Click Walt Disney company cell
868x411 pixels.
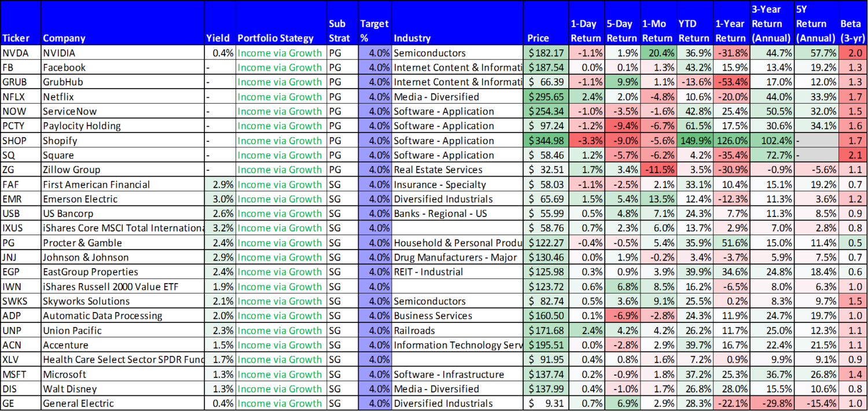pos(123,389)
